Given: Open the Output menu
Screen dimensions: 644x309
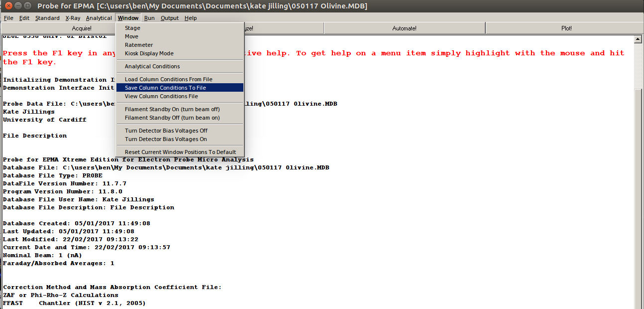Looking at the screenshot, I should coord(169,18).
